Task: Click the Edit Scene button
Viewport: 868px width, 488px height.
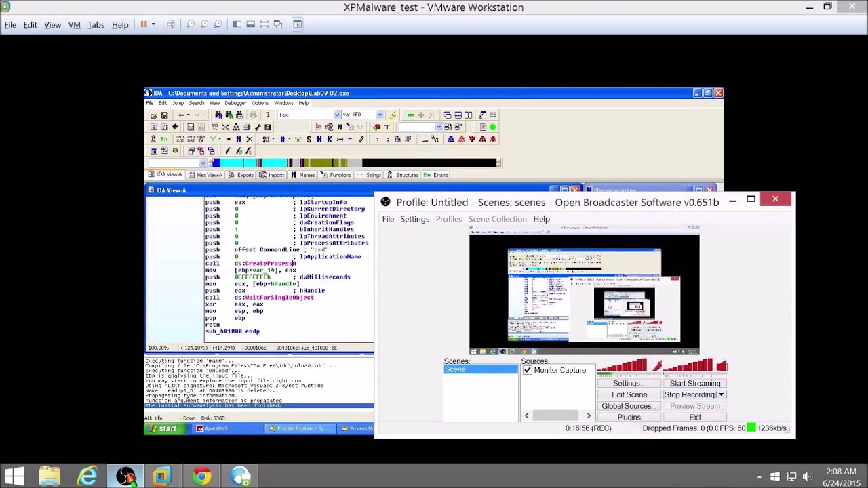Action: (629, 394)
